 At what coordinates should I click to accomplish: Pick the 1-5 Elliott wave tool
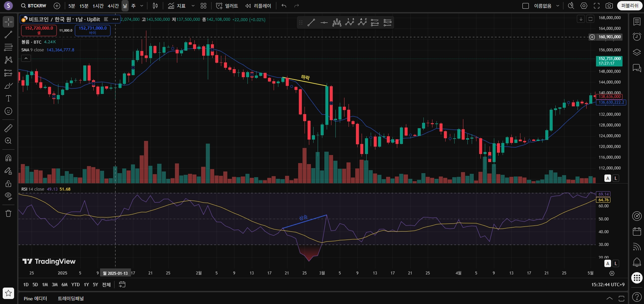pyautogui.click(x=350, y=22)
